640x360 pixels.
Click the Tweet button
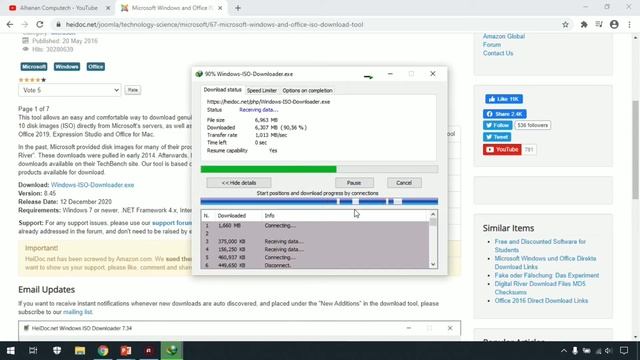[497, 137]
